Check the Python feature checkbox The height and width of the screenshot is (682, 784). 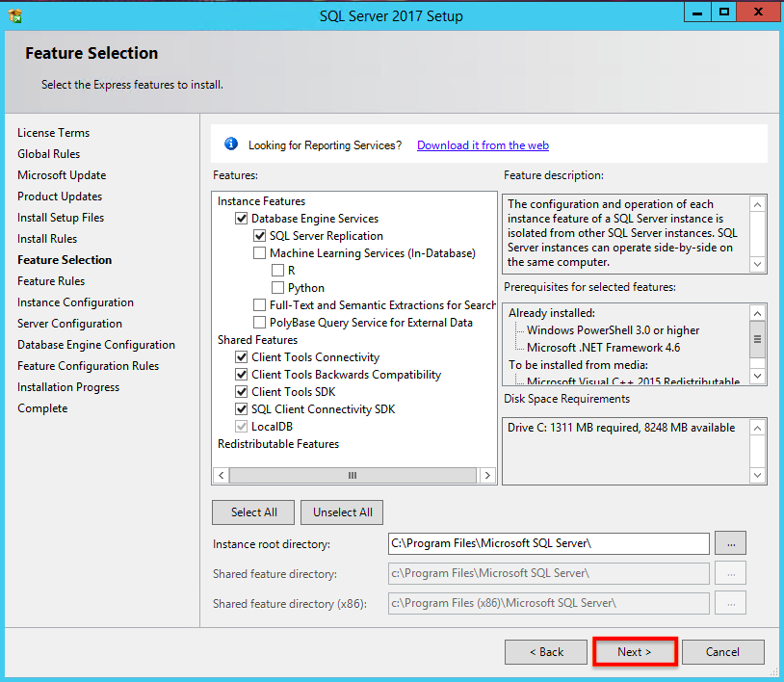(x=277, y=287)
